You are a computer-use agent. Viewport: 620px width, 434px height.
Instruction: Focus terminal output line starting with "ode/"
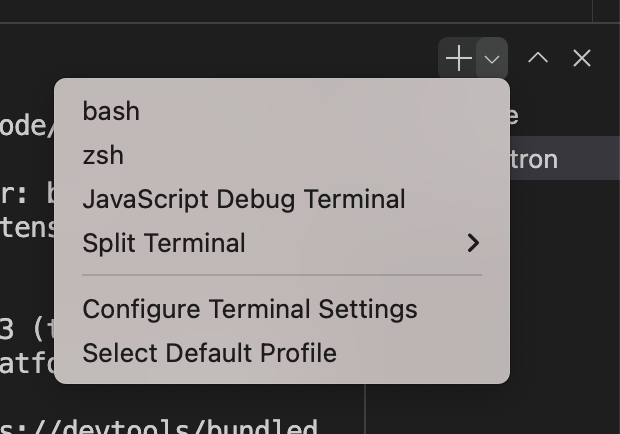coord(27,126)
